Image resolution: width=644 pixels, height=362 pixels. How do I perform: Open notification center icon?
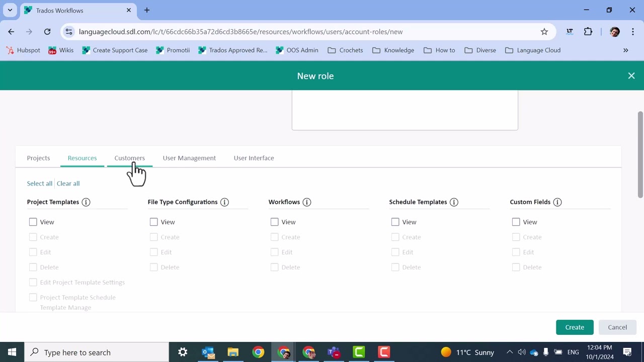pyautogui.click(x=627, y=352)
